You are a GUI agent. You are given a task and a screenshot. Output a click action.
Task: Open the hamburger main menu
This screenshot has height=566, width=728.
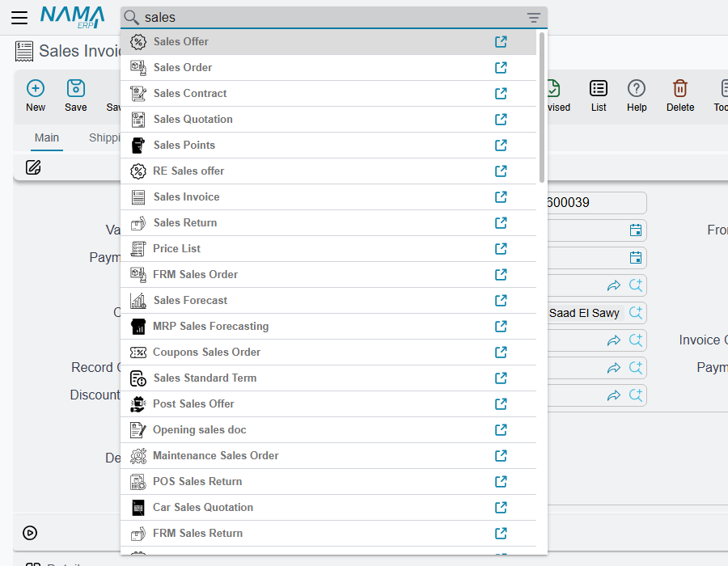click(19, 18)
